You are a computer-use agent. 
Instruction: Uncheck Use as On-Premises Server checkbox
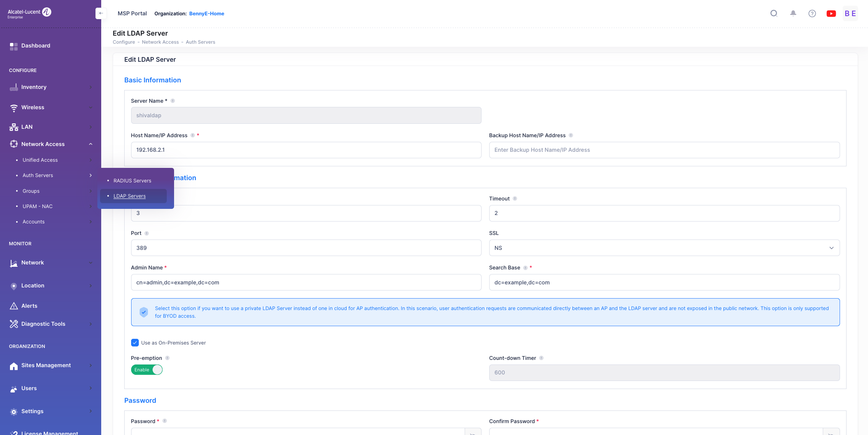coord(135,343)
